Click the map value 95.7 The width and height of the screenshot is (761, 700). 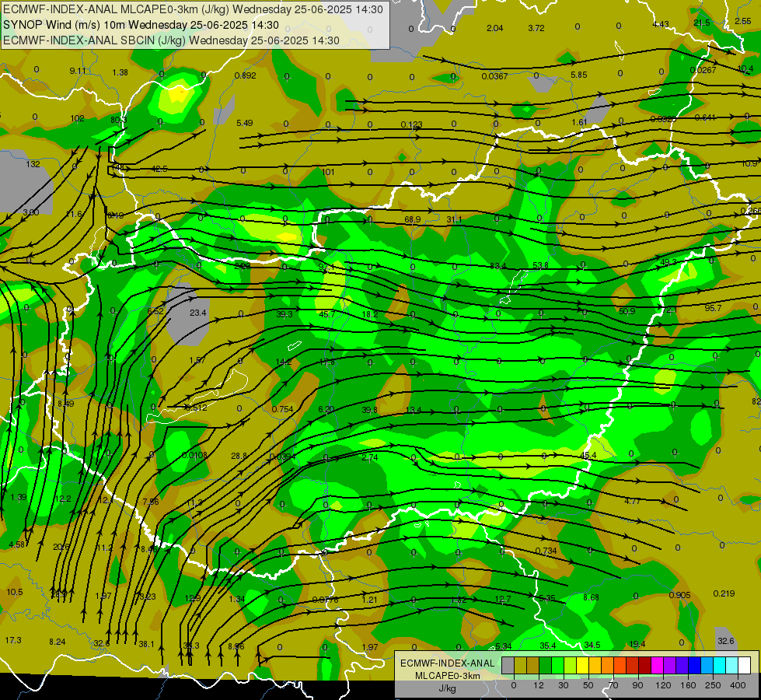coord(713,308)
